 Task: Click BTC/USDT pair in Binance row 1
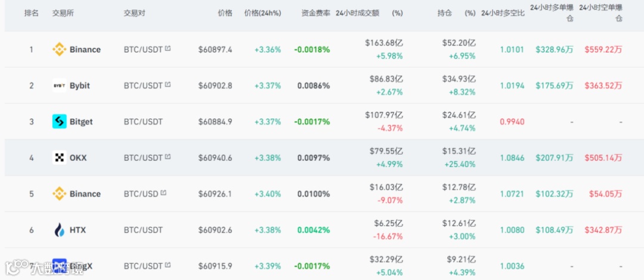click(x=143, y=50)
